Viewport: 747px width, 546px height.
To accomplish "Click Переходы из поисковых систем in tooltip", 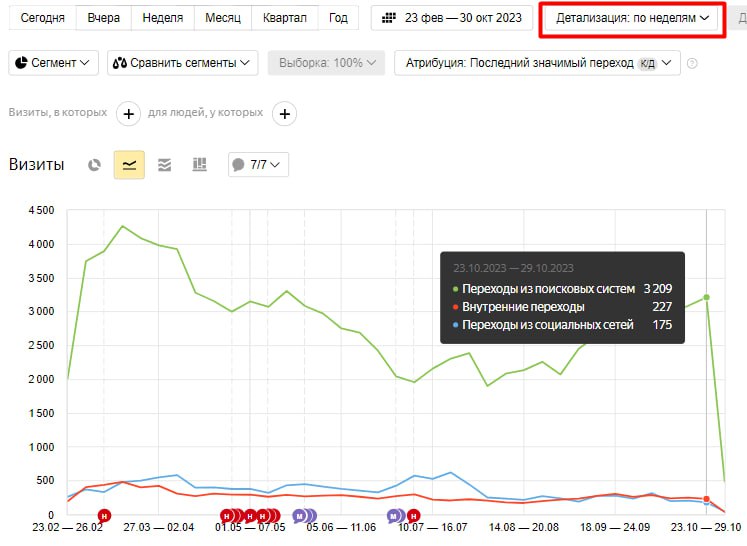I will click(548, 289).
